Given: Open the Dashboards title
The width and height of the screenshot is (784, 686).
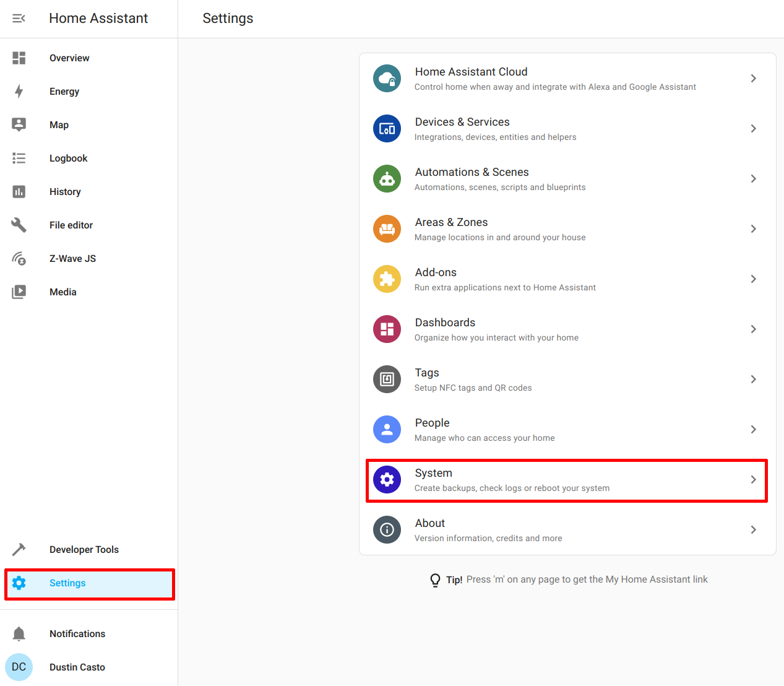Looking at the screenshot, I should (446, 323).
